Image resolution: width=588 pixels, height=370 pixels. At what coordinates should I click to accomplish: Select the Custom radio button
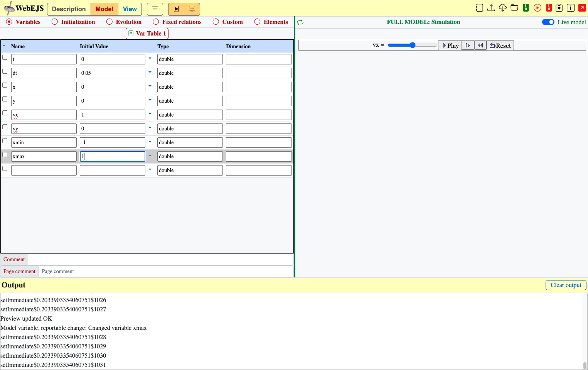(216, 22)
